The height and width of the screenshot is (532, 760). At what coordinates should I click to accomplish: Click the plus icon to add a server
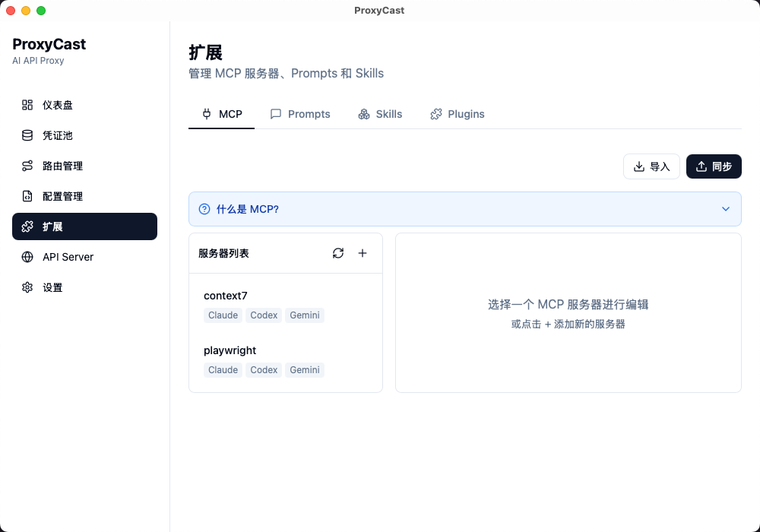363,253
